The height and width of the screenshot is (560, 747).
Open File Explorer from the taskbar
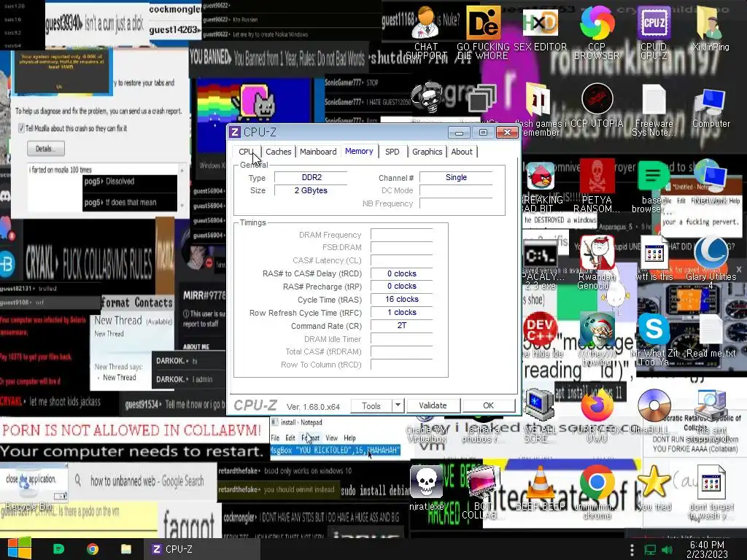click(x=125, y=549)
